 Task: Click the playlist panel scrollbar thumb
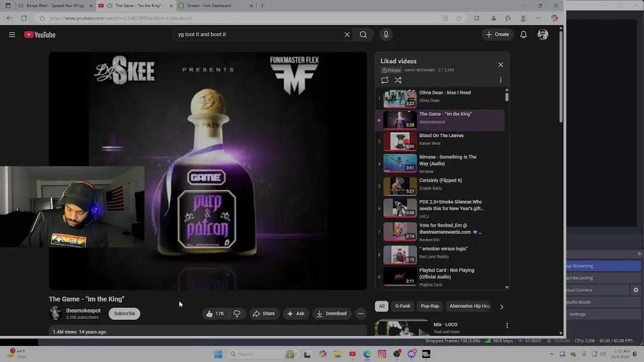point(507,97)
